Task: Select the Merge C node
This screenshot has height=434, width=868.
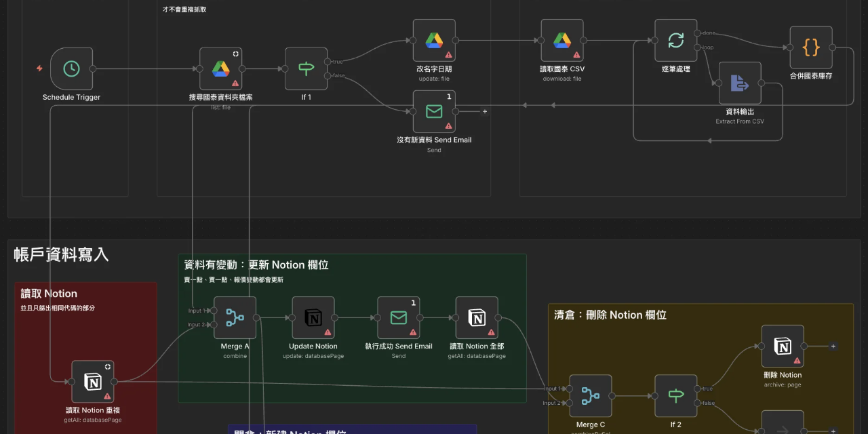Action: pyautogui.click(x=591, y=396)
